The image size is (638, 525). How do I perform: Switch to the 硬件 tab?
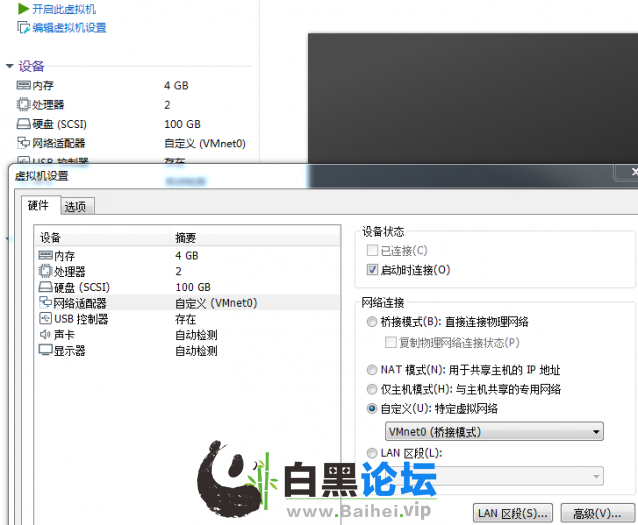(38, 206)
